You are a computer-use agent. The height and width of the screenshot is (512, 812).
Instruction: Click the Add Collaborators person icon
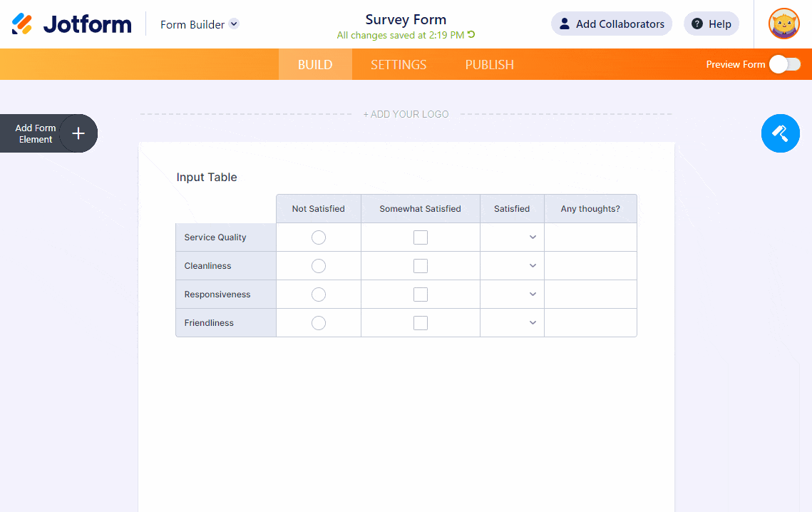click(565, 24)
